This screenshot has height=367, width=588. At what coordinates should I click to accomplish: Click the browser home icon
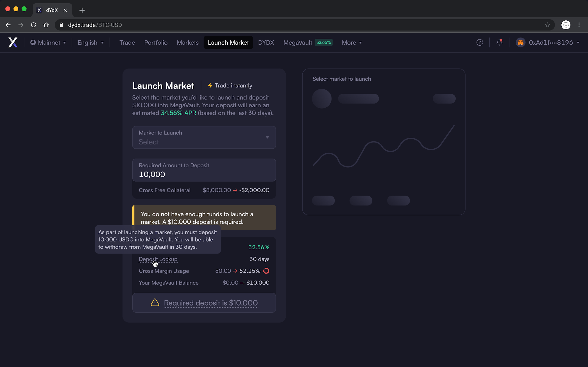pos(46,25)
